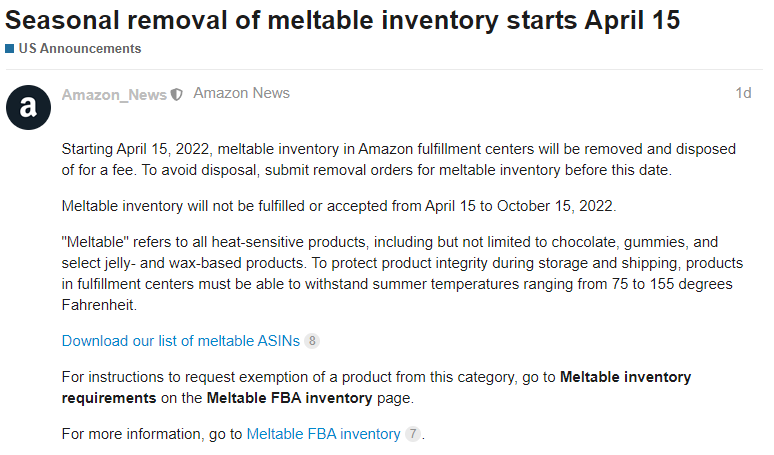Click the text For more information, go to
The image size is (774, 455).
[151, 434]
